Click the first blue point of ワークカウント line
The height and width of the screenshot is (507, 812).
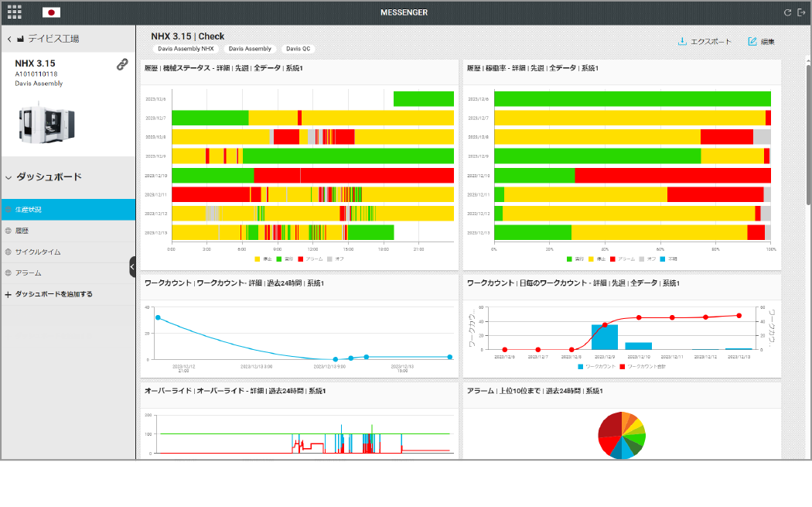coord(158,318)
